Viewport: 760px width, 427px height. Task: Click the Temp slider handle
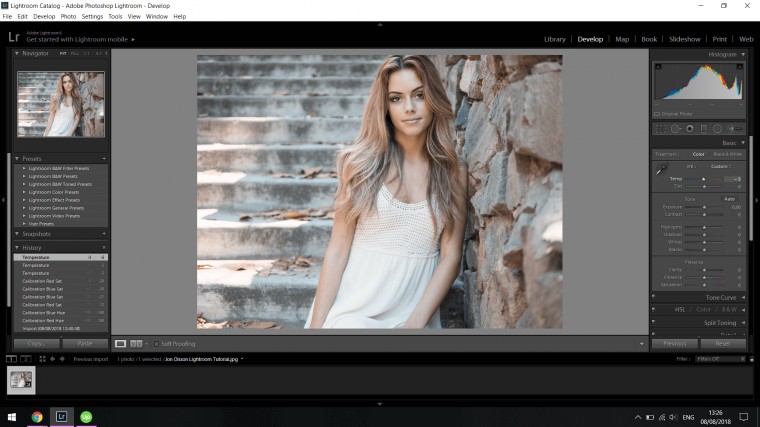[x=704, y=179]
